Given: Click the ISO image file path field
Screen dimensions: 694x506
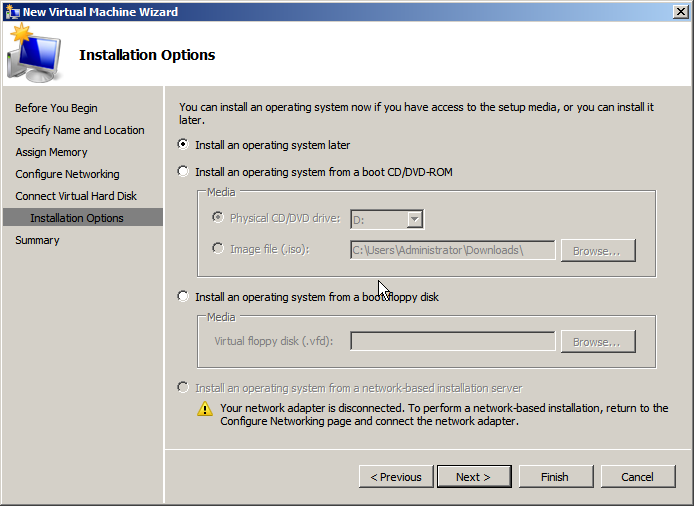Looking at the screenshot, I should [452, 250].
